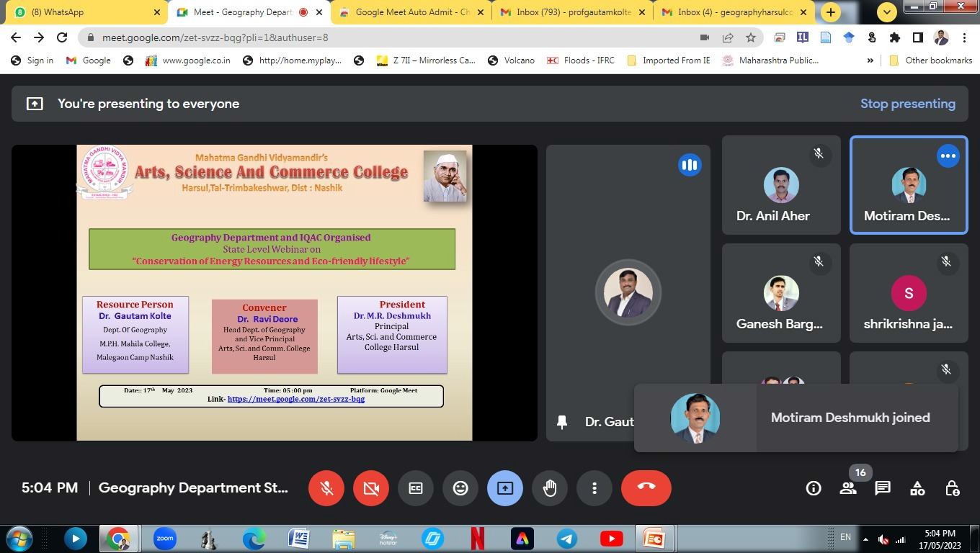980x553 pixels.
Task: Open a new browser tab
Action: (x=831, y=12)
